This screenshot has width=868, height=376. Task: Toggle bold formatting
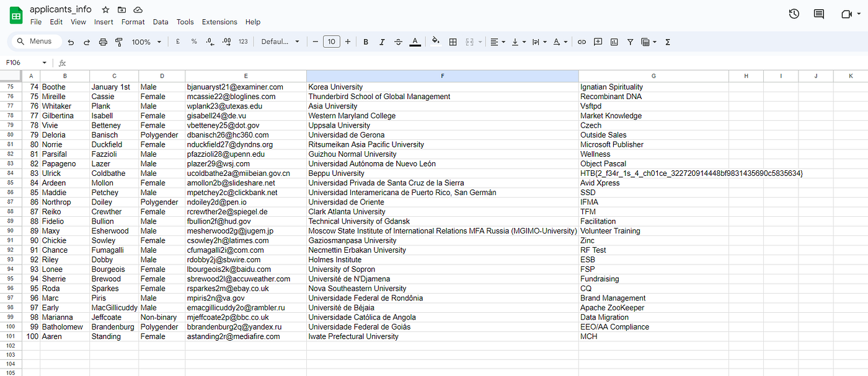pyautogui.click(x=366, y=42)
